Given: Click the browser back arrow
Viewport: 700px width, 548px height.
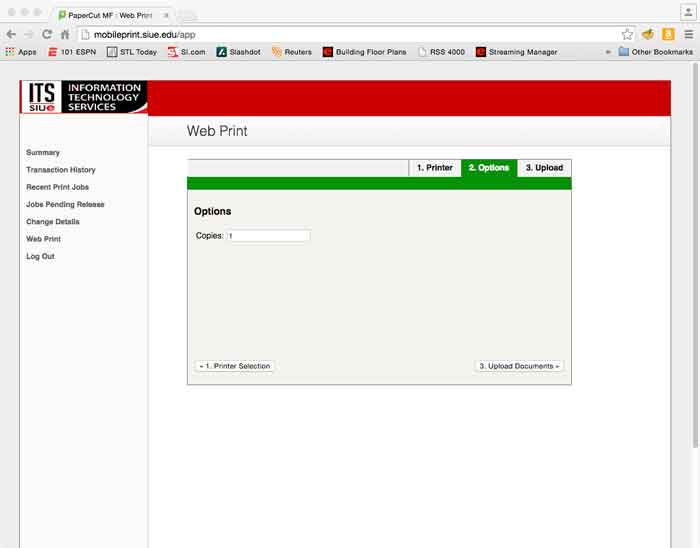Looking at the screenshot, I should (x=11, y=34).
